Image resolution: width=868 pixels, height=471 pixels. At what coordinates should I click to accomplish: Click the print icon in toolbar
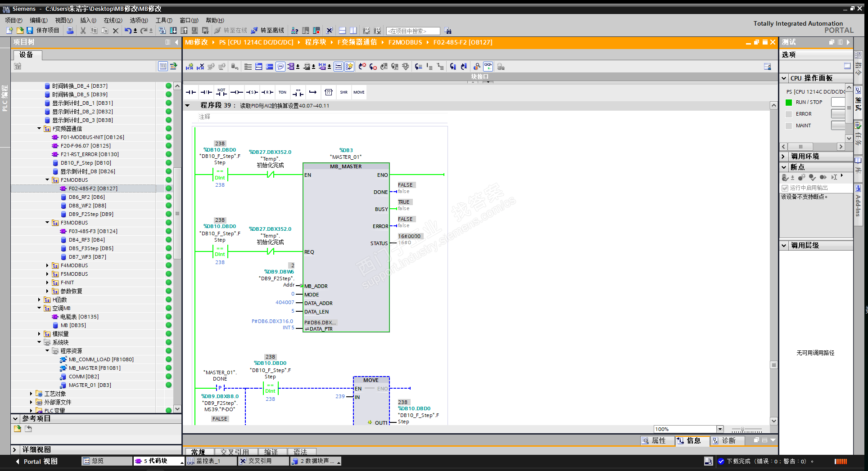tap(70, 31)
